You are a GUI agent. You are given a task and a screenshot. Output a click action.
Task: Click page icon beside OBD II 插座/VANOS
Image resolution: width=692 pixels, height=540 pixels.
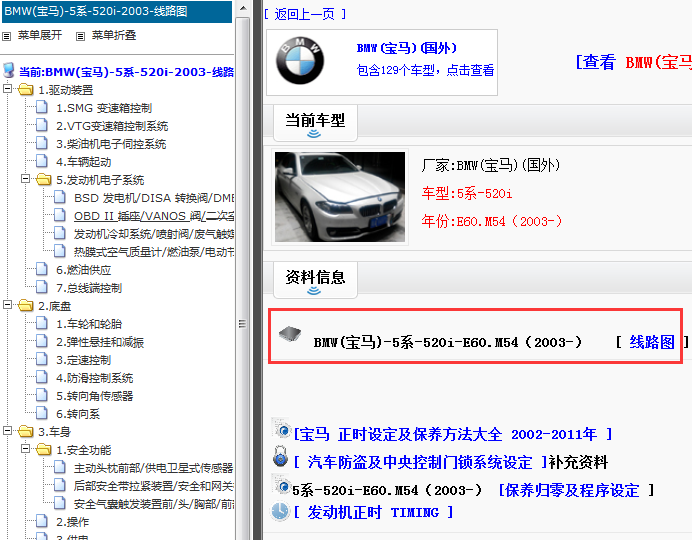(60, 215)
